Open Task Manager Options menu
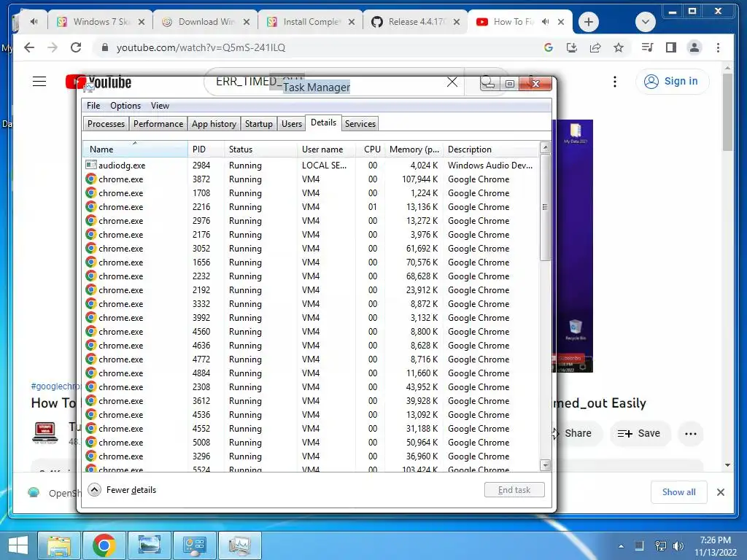 click(125, 106)
